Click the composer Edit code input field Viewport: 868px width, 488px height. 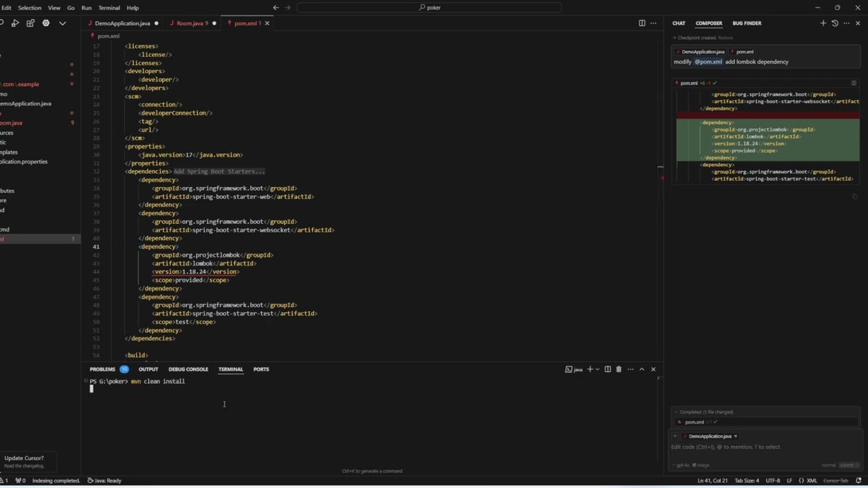tap(764, 447)
